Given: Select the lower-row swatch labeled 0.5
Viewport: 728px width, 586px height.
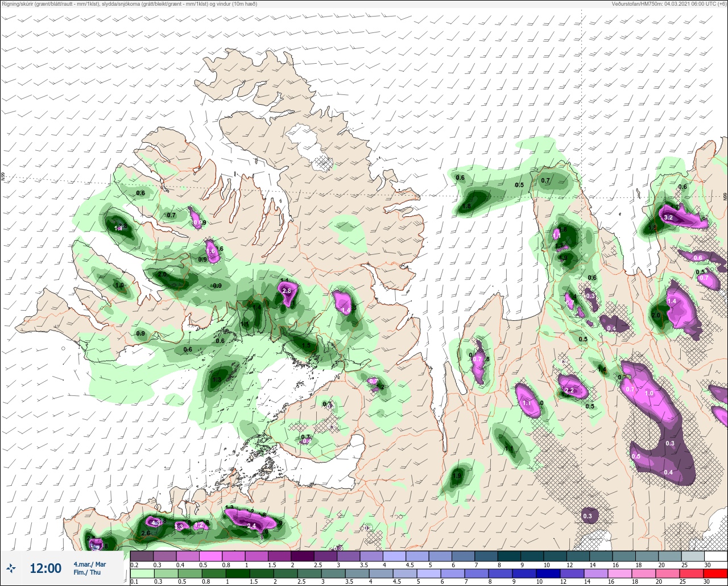Looking at the screenshot, I should point(190,573).
